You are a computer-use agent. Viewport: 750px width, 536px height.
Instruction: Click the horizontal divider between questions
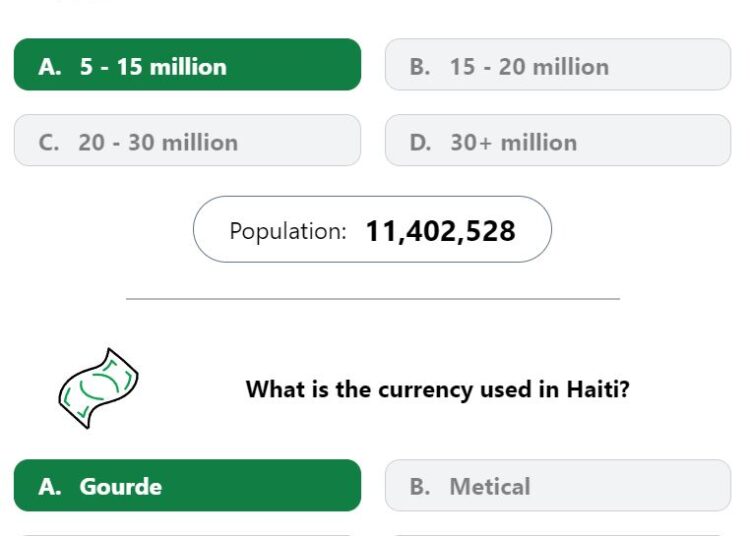[x=373, y=299]
